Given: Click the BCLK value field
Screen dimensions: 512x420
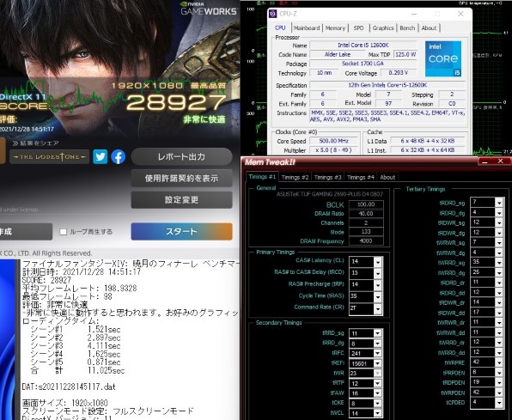Looking at the screenshot, I should (366, 204).
